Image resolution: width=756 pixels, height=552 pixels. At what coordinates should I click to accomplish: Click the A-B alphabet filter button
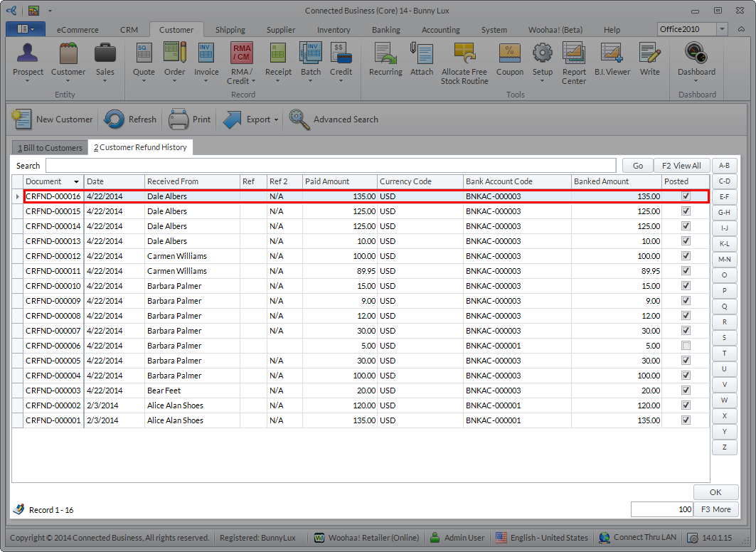tap(724, 166)
